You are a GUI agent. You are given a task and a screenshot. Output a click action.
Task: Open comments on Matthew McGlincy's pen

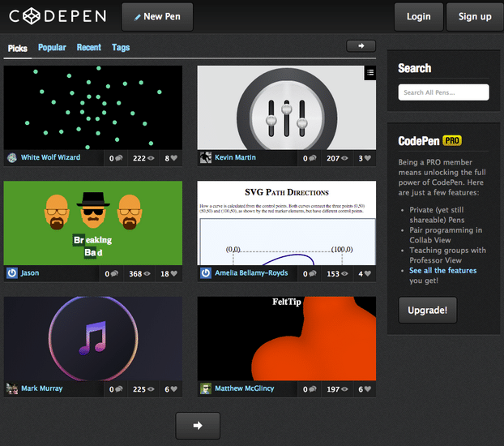coord(310,389)
